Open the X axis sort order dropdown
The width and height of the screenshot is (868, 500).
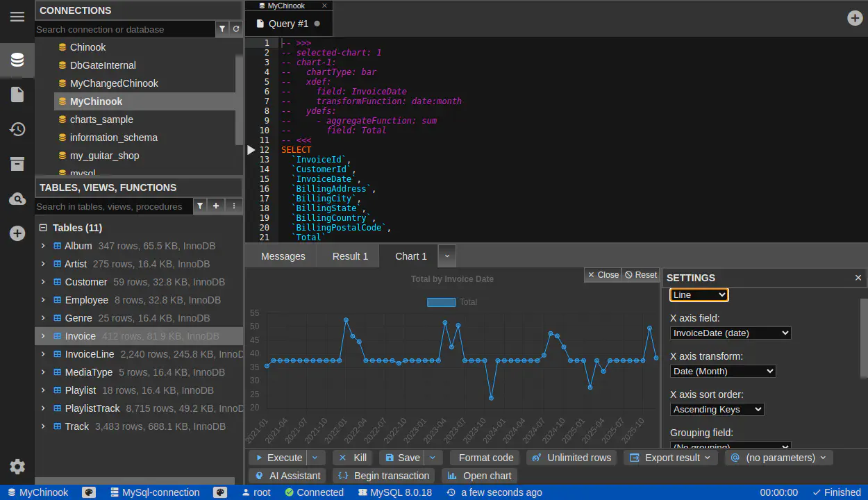(717, 410)
